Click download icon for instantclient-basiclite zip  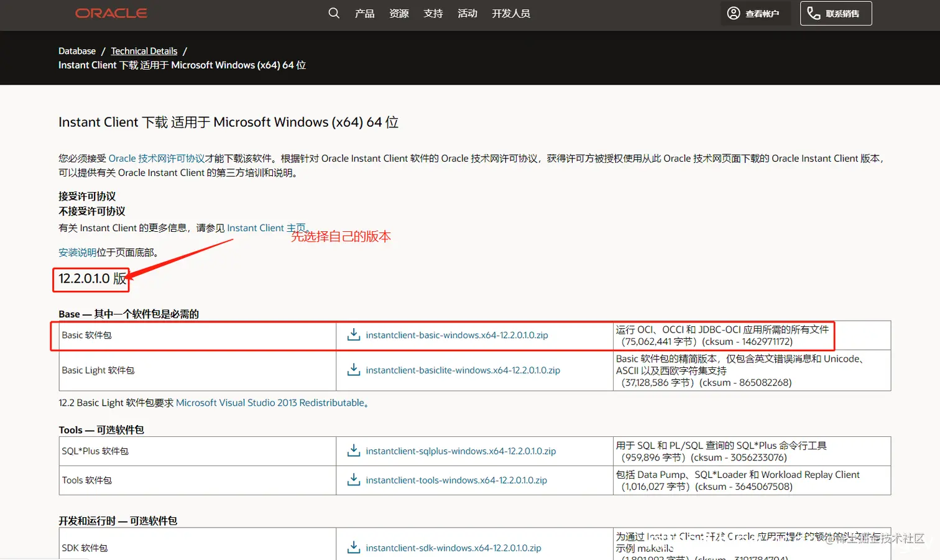click(354, 370)
